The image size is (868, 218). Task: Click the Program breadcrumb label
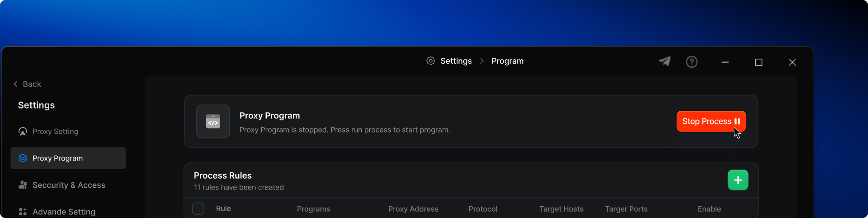507,61
